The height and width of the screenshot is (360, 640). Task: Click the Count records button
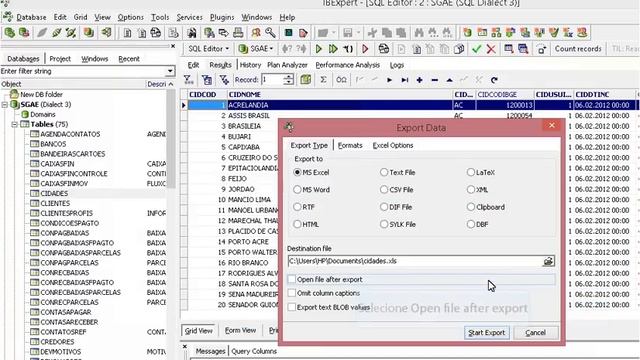click(578, 49)
